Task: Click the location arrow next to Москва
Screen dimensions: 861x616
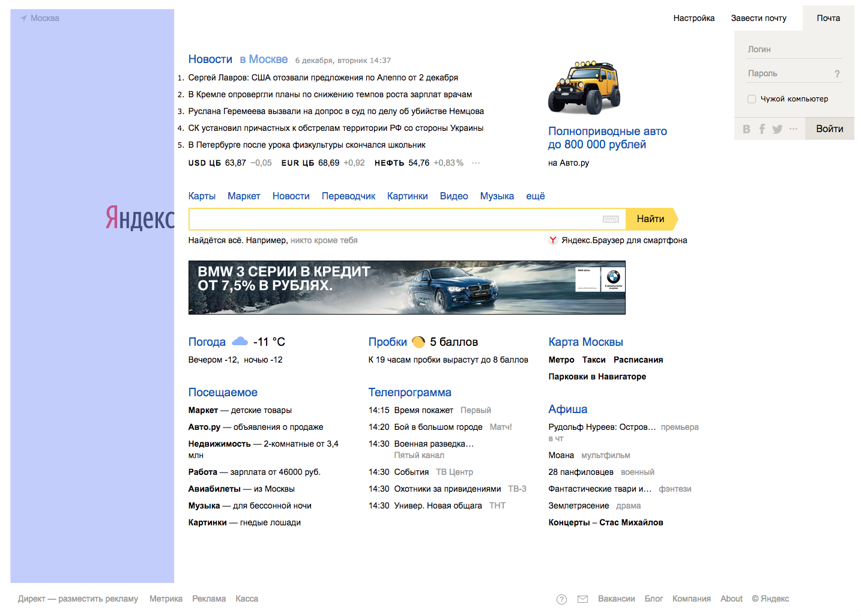Action: tap(24, 19)
